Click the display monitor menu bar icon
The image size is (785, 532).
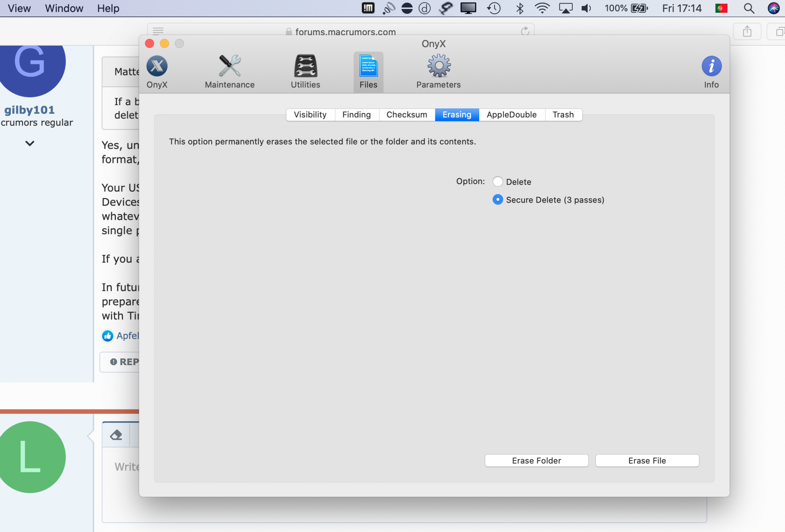468,8
